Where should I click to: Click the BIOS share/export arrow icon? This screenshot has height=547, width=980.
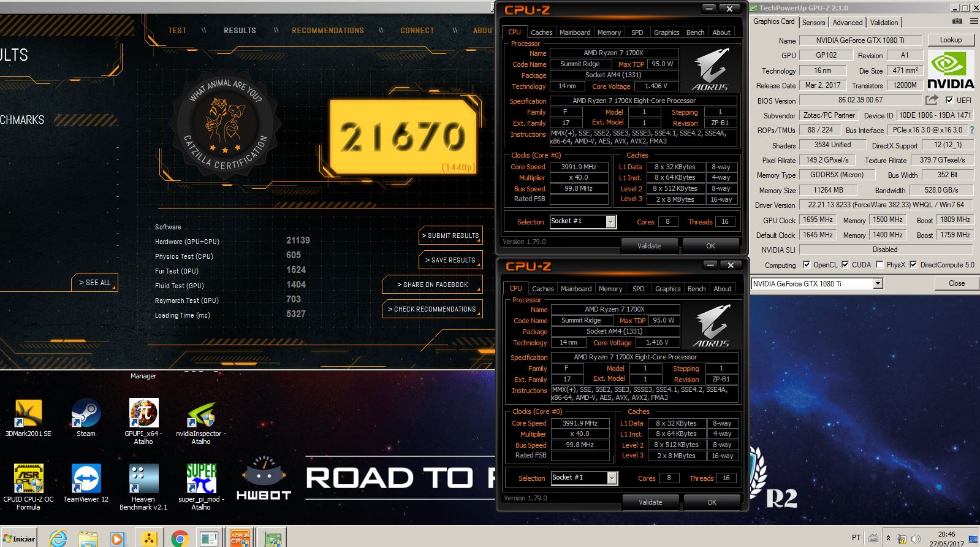coord(932,100)
